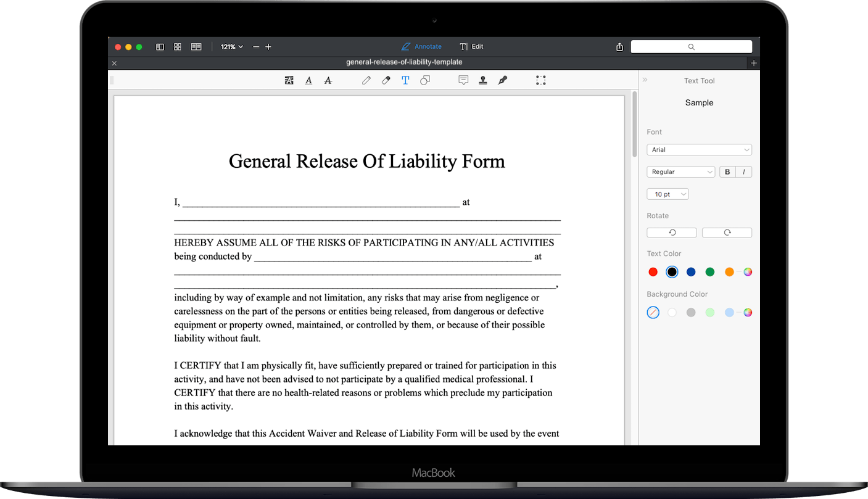Open the Shapes annotation tool
Image resolution: width=868 pixels, height=499 pixels.
[x=425, y=80]
